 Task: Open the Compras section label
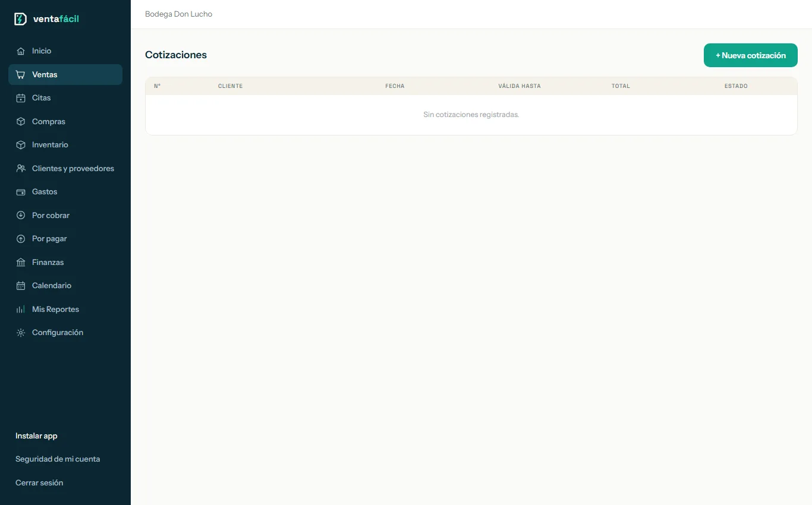[49, 122]
